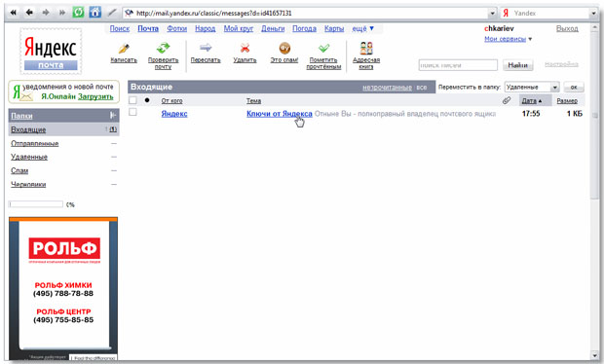Open the Отправленные folder
The image size is (604, 364).
[35, 143]
